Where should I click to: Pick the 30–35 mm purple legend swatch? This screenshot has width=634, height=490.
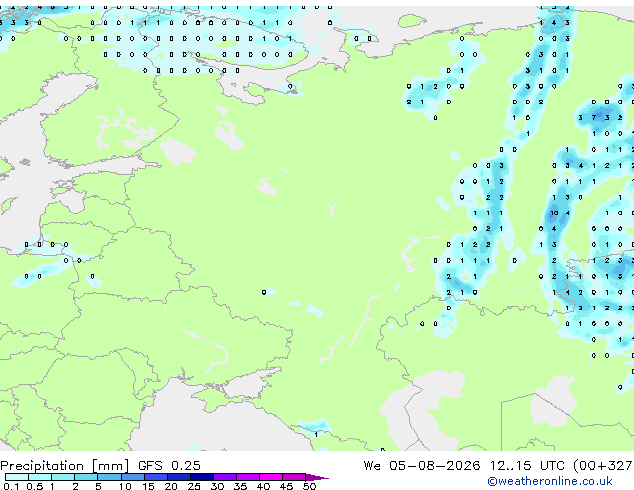pyautogui.click(x=225, y=477)
